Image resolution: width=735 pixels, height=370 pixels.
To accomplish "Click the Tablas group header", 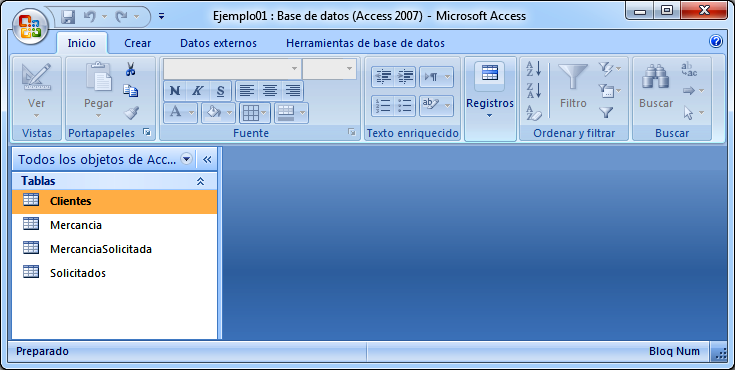I will click(x=115, y=181).
